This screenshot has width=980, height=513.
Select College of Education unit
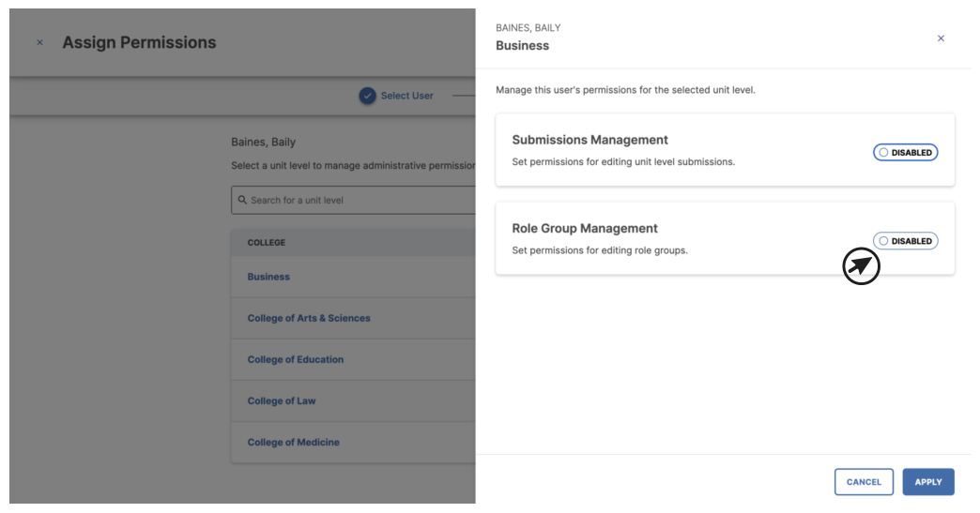point(295,359)
